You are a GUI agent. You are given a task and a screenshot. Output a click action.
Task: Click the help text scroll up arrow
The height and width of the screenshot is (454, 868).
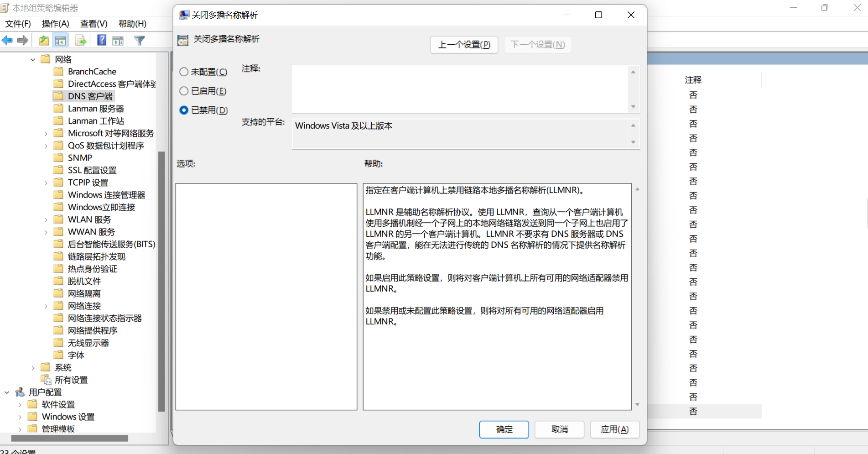coord(637,189)
